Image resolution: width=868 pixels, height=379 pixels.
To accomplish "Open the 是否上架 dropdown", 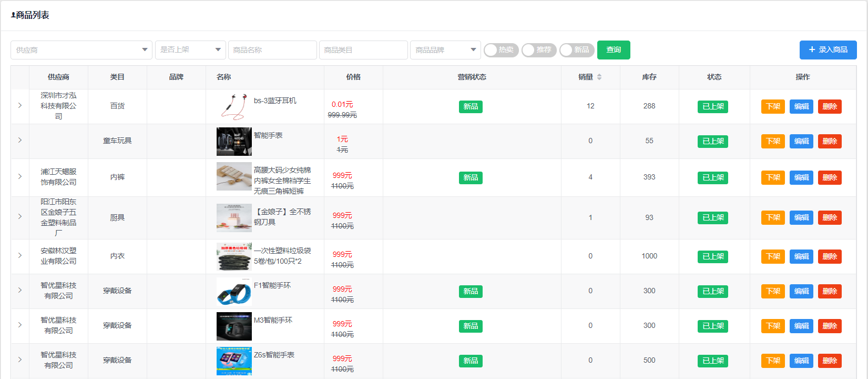I will click(190, 50).
